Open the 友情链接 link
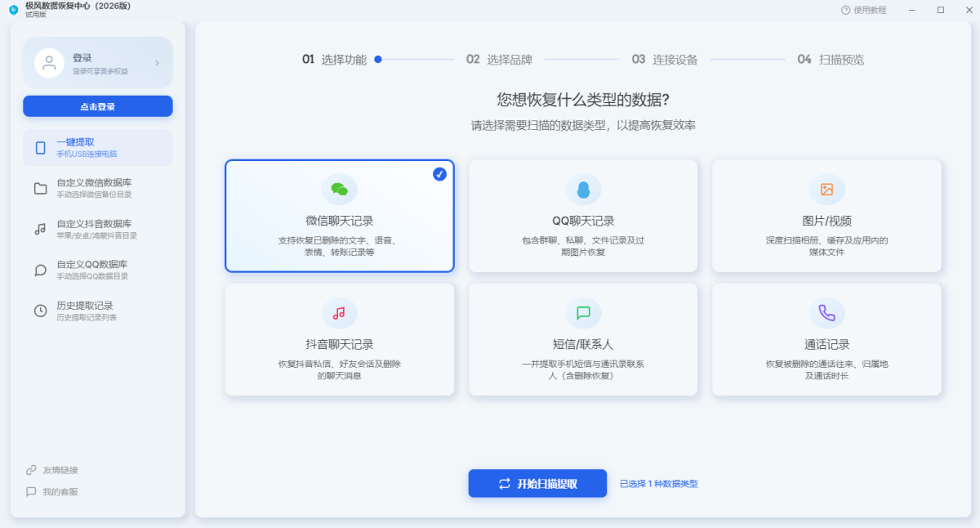Screen dimensions: 980x528 [60, 470]
